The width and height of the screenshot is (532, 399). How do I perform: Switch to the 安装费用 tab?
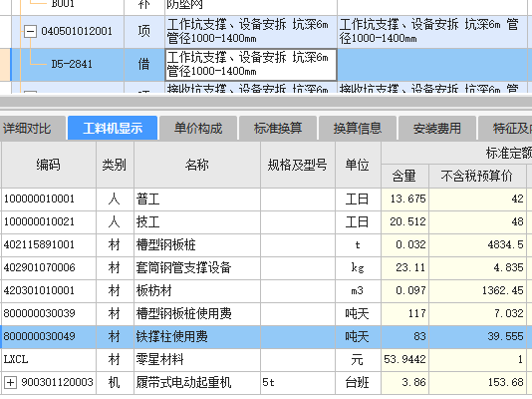437,129
